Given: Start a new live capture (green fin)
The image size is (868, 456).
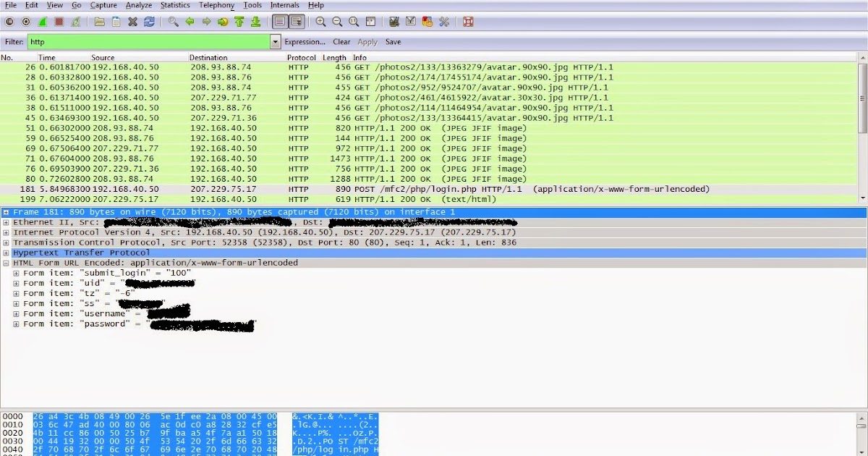Looking at the screenshot, I should coord(43,22).
